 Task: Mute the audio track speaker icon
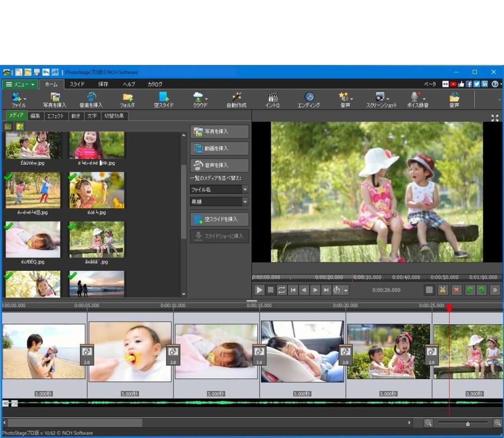6,403
